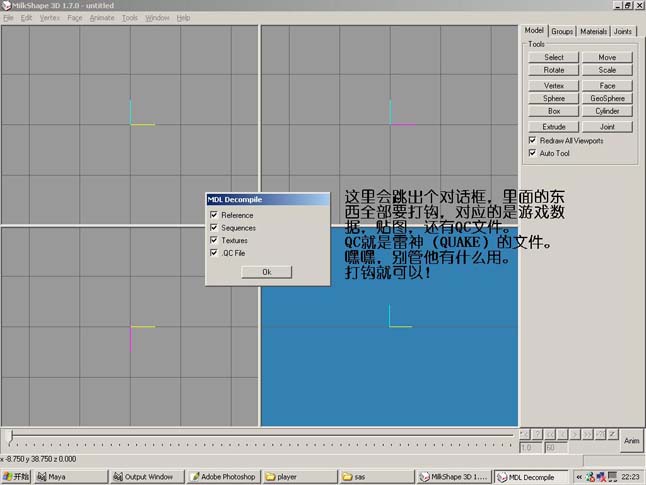Uncheck the .QC File checkbox
The height and width of the screenshot is (485, 646).
(x=213, y=253)
